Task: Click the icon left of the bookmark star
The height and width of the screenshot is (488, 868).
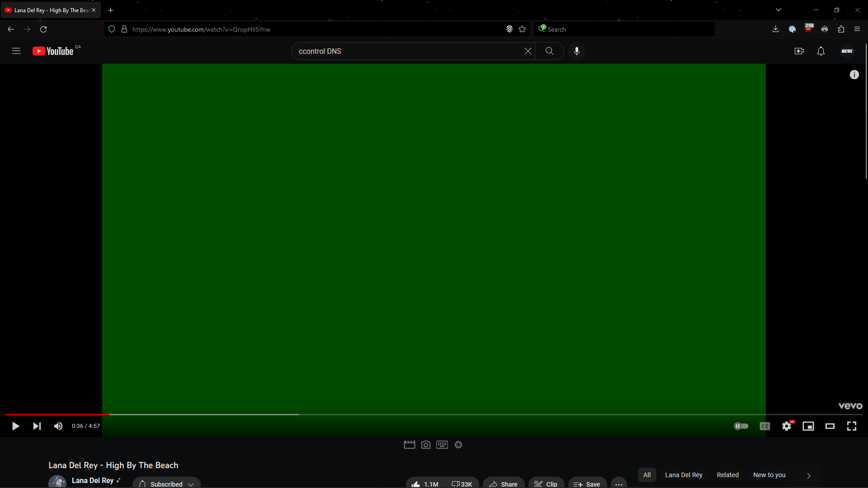Action: point(509,29)
